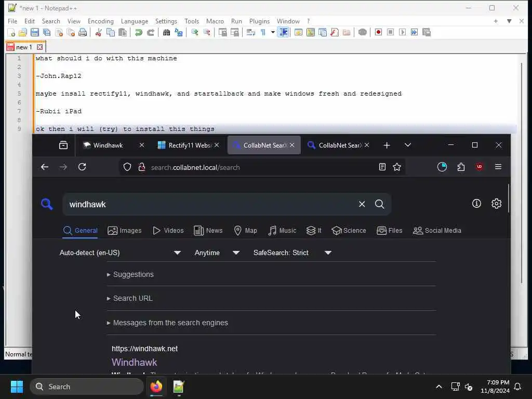
Task: Start macro recording with the red circle
Action: (378, 32)
